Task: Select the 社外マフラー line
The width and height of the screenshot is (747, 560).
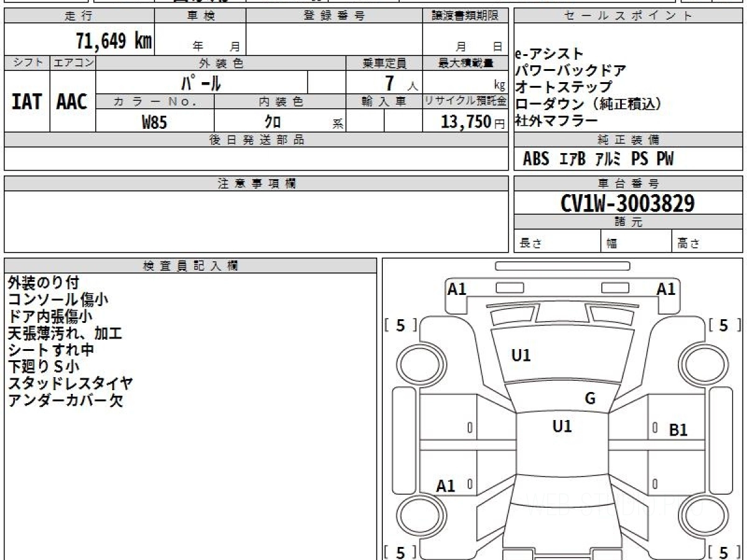Action: [557, 121]
